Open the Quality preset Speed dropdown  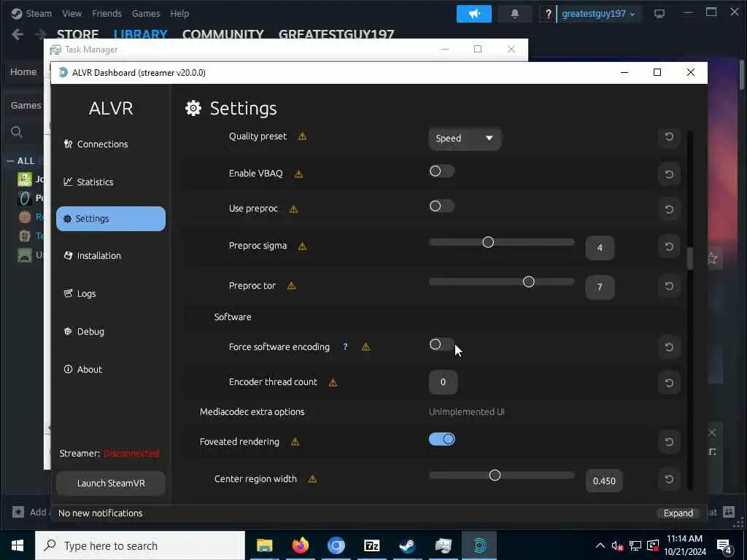click(465, 139)
